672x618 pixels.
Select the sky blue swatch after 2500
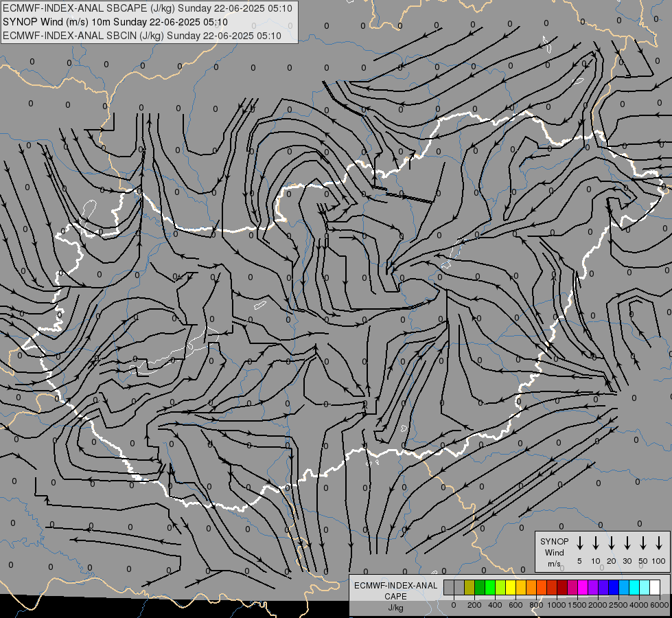[625, 588]
